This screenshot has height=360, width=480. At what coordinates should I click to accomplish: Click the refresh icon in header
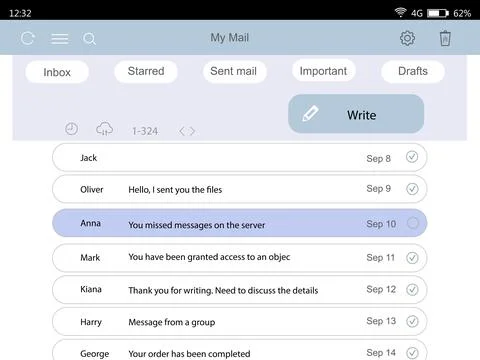(27, 39)
